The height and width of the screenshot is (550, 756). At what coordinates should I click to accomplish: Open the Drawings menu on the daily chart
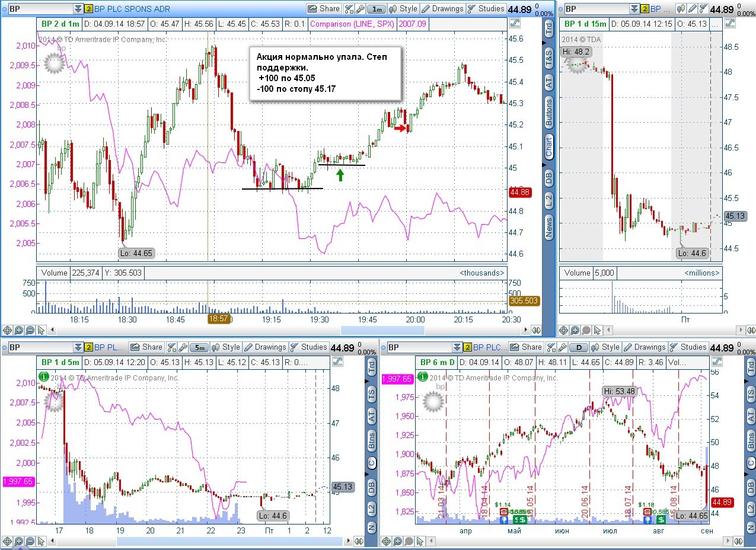point(645,347)
